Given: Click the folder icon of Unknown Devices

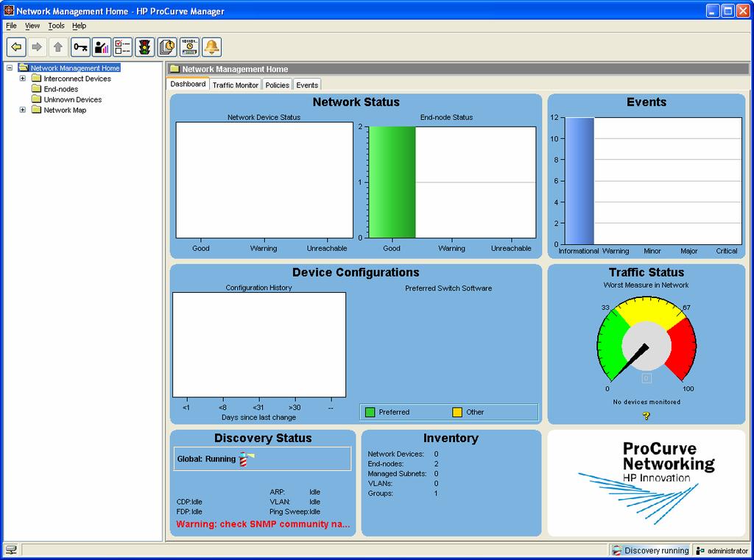Looking at the screenshot, I should [x=37, y=99].
